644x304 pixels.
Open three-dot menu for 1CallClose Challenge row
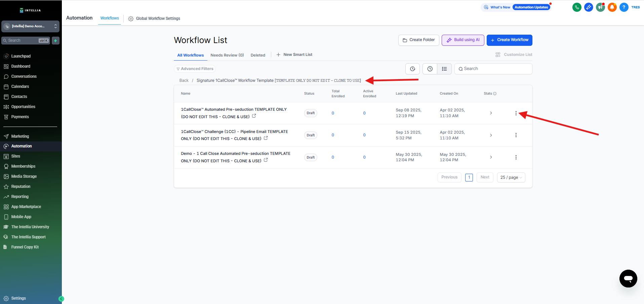click(516, 135)
